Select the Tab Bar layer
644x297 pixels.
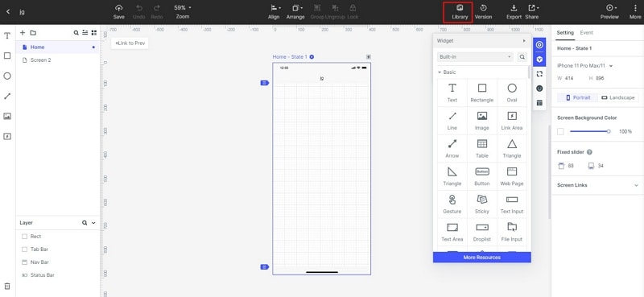57,250
